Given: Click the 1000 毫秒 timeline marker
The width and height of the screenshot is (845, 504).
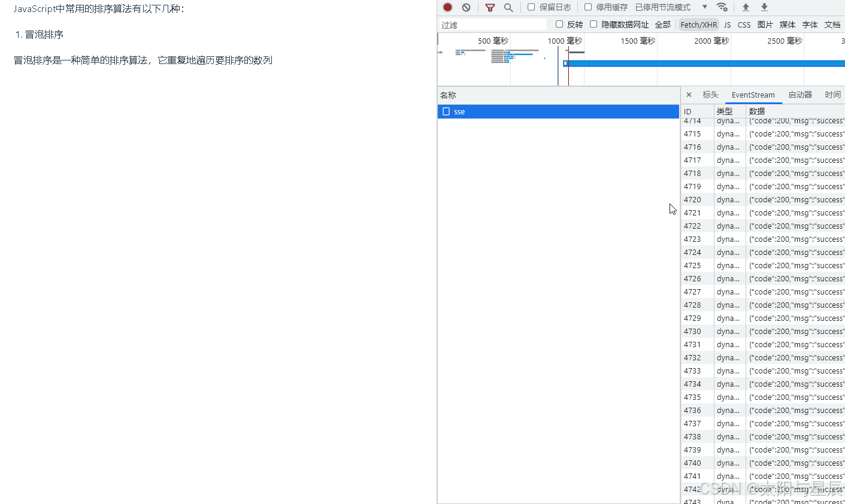Looking at the screenshot, I should click(x=564, y=40).
